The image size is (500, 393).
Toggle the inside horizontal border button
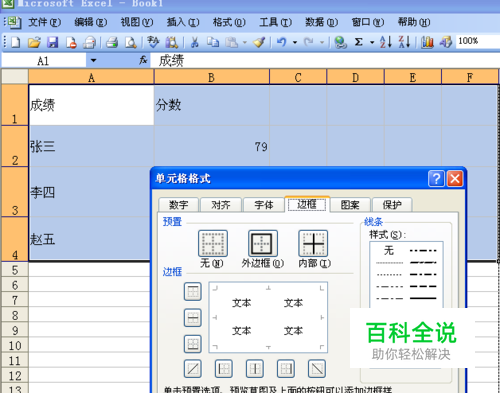tap(193, 318)
